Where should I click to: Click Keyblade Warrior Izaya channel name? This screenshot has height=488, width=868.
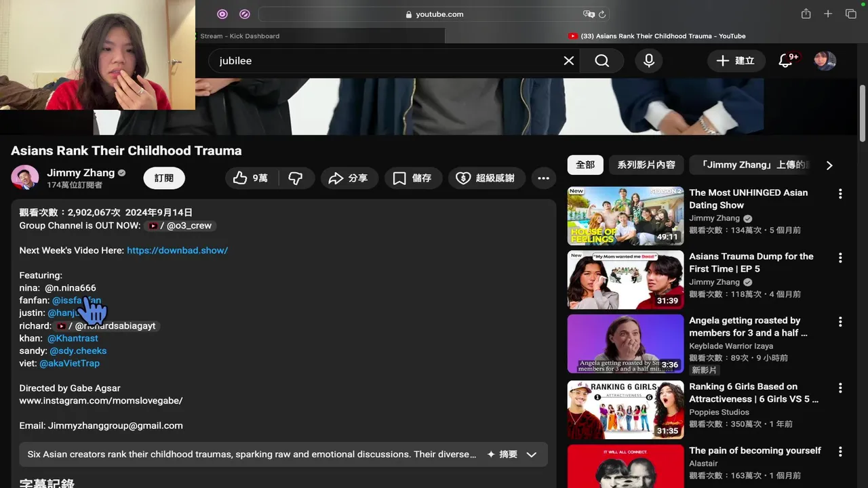coord(731,346)
